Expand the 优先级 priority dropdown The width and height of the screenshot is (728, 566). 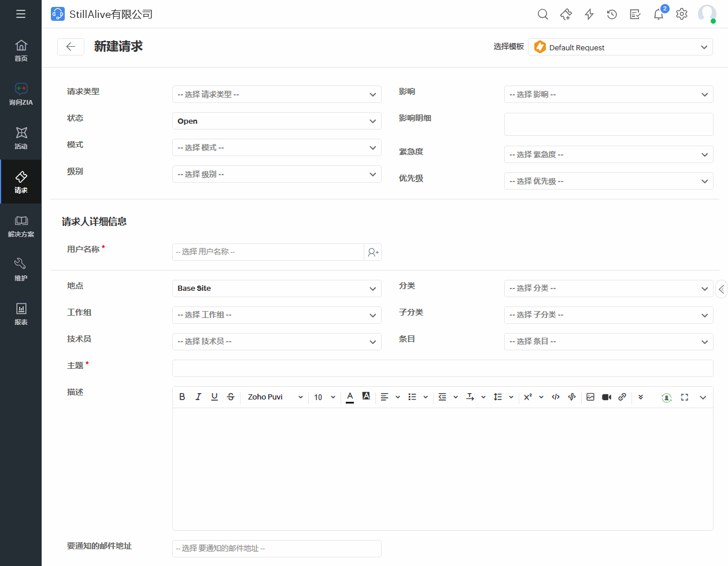point(608,182)
